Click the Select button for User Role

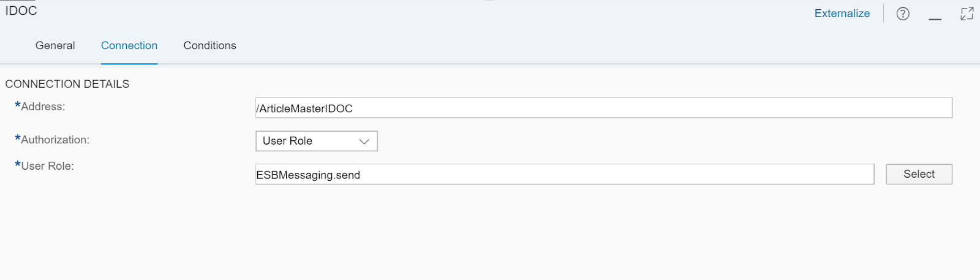tap(919, 174)
